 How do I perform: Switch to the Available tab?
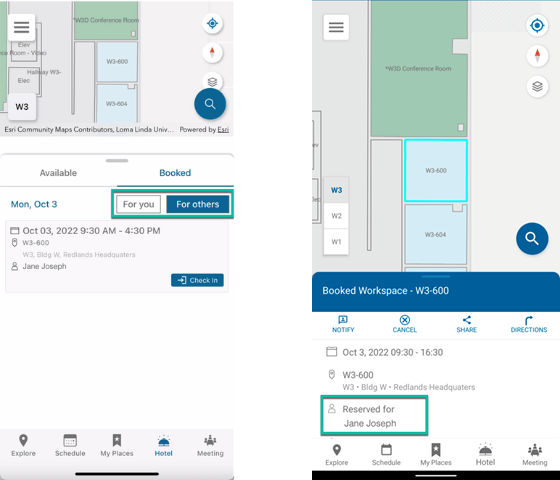(x=58, y=173)
